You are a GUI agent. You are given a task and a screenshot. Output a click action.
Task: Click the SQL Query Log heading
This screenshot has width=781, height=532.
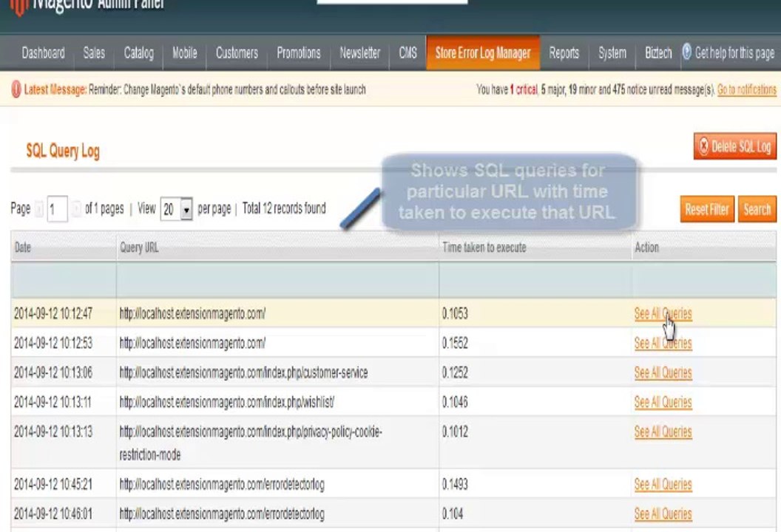click(63, 151)
